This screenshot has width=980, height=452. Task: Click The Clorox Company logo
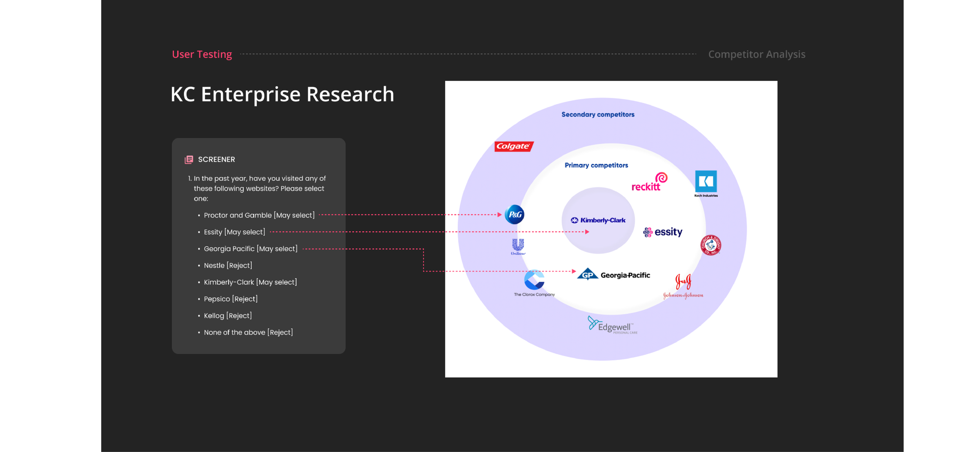pos(534,282)
